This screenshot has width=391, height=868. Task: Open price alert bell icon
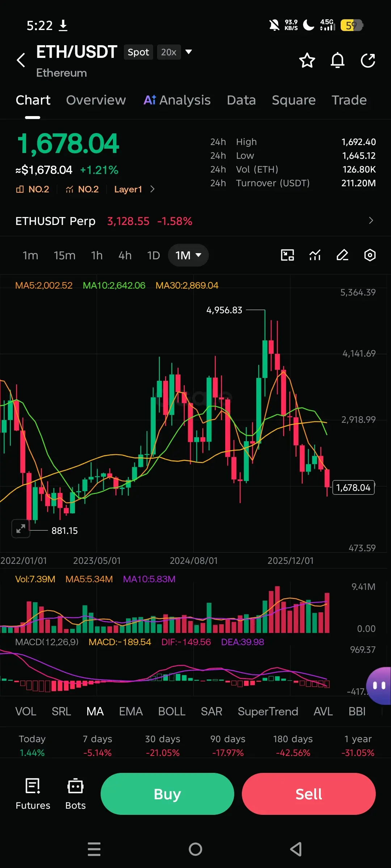tap(337, 60)
